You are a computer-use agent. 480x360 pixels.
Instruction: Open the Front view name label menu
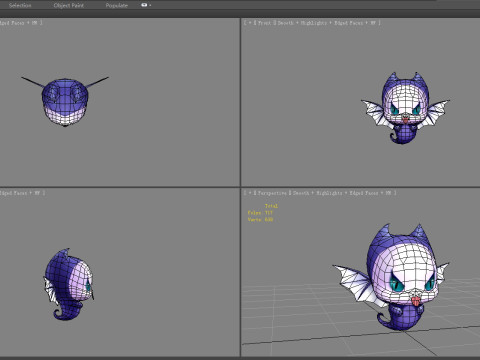point(264,23)
